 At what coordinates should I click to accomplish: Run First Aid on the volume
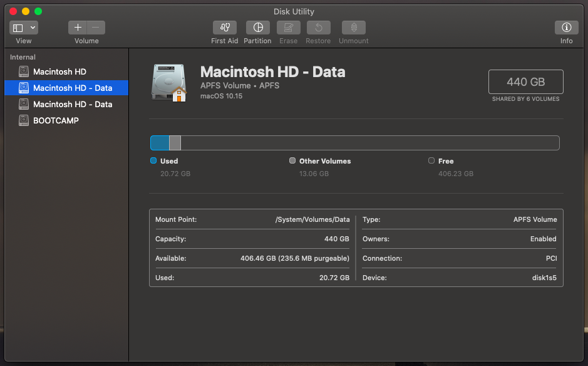coord(225,28)
